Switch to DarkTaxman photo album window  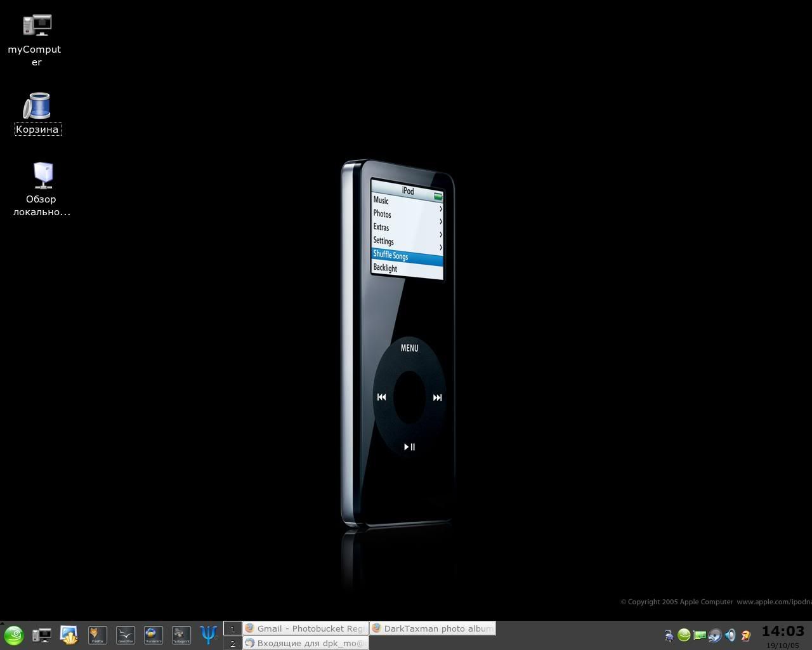pos(433,628)
